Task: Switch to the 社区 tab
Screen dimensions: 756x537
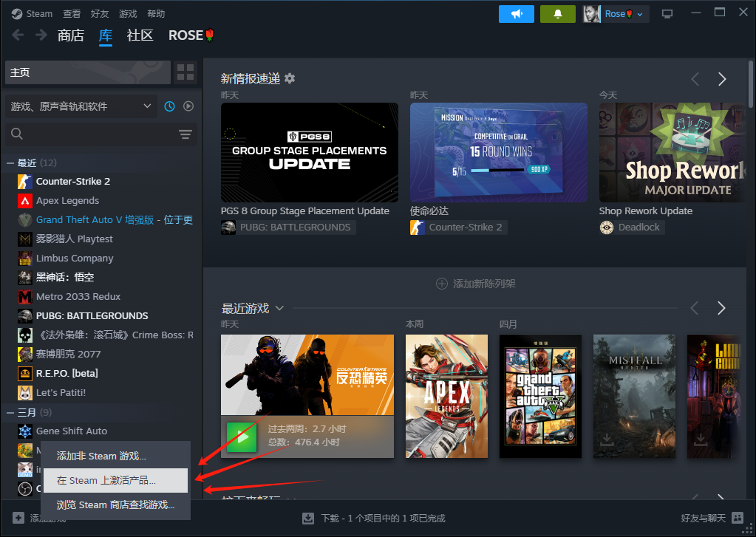Action: coord(140,35)
